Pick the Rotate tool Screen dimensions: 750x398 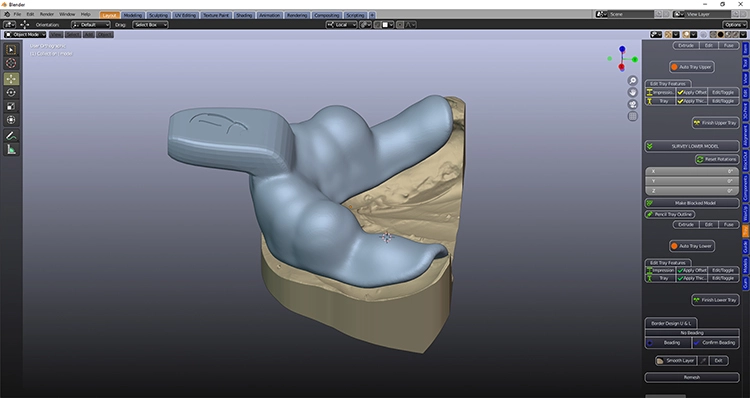click(x=11, y=92)
